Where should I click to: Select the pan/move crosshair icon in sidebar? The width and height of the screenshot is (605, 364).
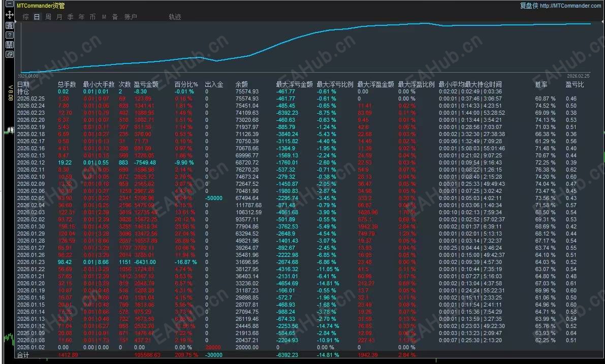(x=9, y=15)
